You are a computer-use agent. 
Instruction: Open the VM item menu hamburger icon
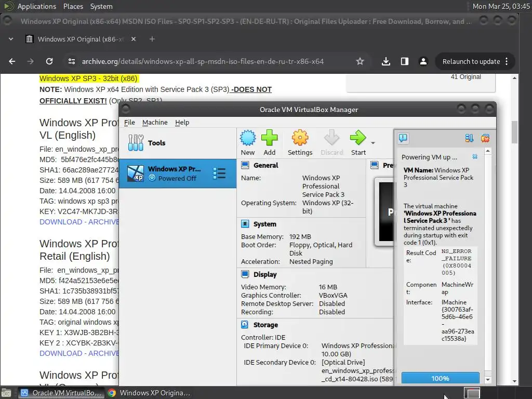[219, 174]
